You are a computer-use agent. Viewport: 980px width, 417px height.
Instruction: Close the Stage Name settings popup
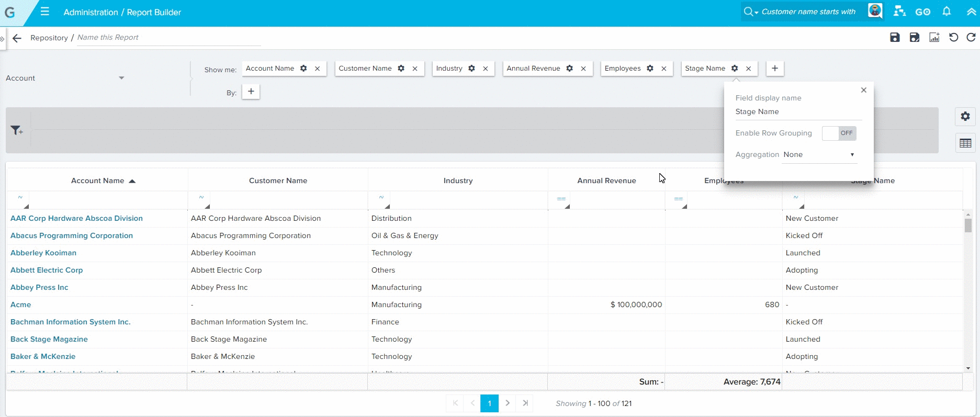click(864, 90)
